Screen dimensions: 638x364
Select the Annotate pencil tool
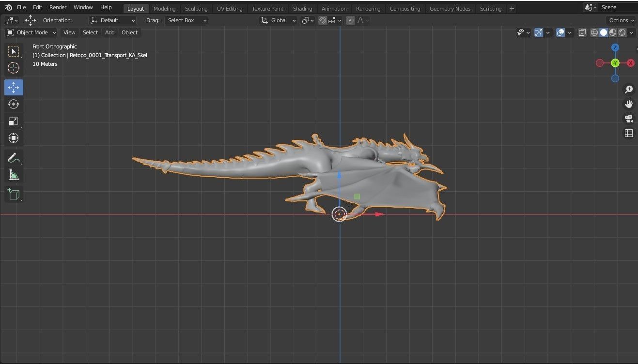pyautogui.click(x=14, y=158)
